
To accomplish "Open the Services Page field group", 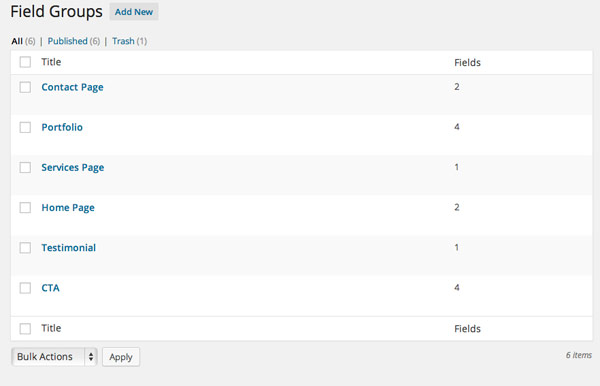I will 73,168.
